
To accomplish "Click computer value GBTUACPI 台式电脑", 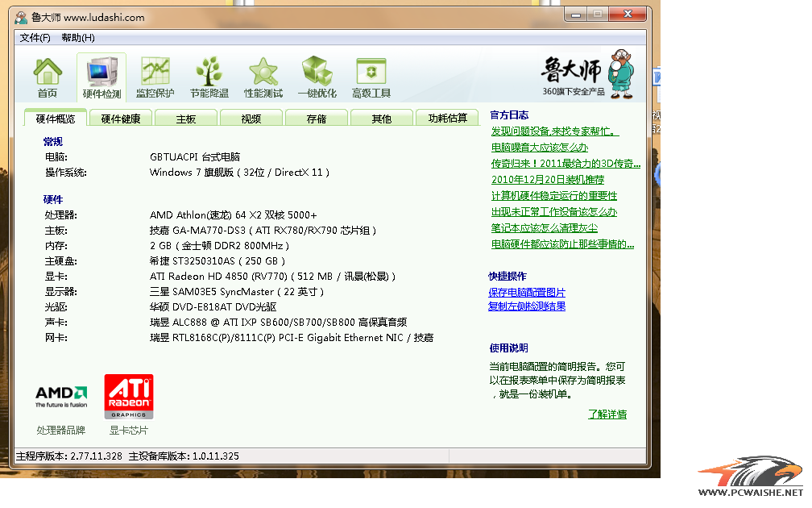I will click(195, 157).
